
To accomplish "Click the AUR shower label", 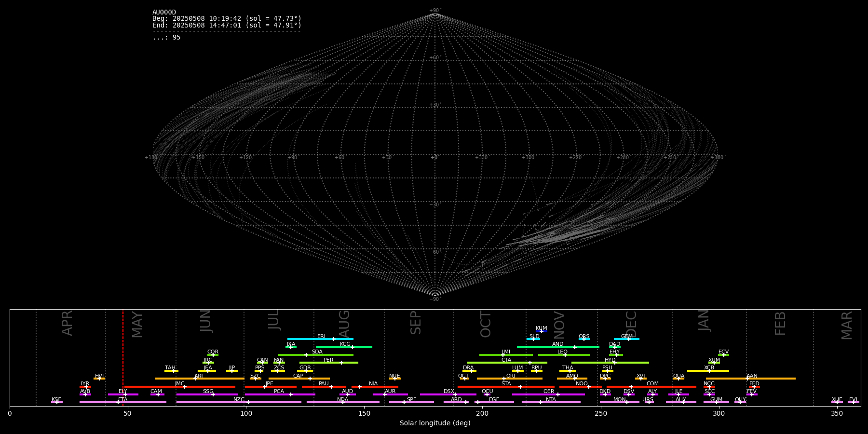I will point(390,392).
